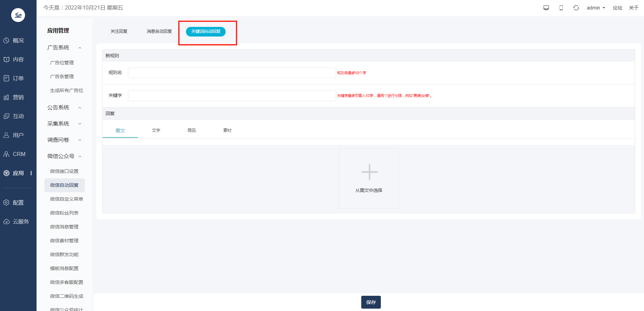Click the refresh icon in top bar
This screenshot has width=644, height=311.
coord(576,8)
